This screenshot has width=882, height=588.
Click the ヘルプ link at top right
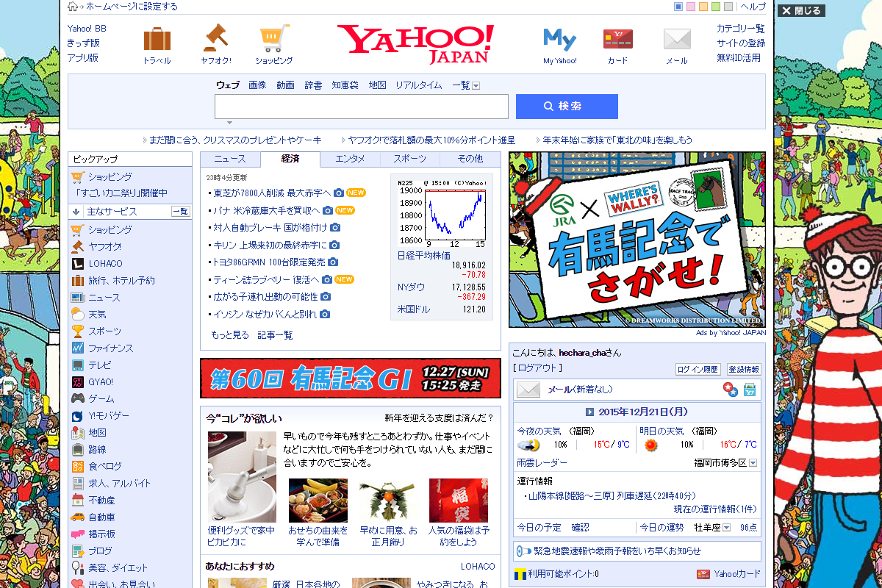[x=753, y=7]
